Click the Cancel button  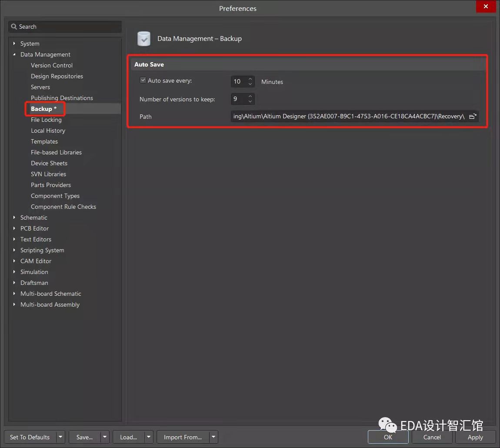(432, 437)
